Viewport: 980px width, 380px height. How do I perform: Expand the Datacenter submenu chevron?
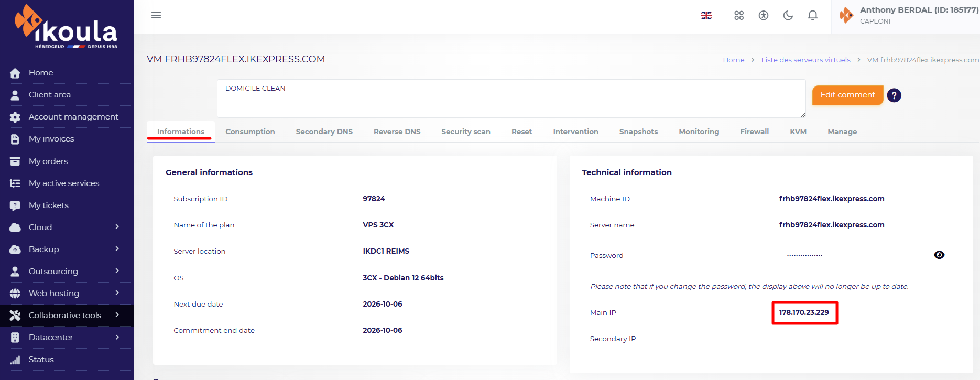[x=117, y=337]
